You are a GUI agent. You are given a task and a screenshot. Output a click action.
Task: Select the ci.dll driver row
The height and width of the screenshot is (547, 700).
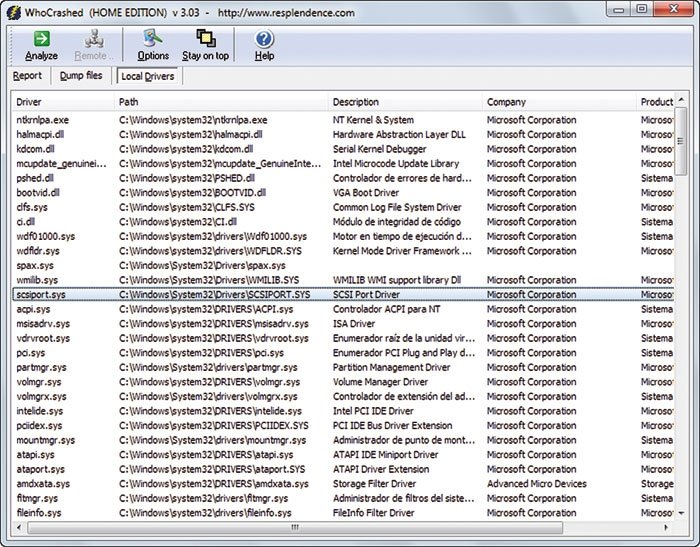(343, 222)
